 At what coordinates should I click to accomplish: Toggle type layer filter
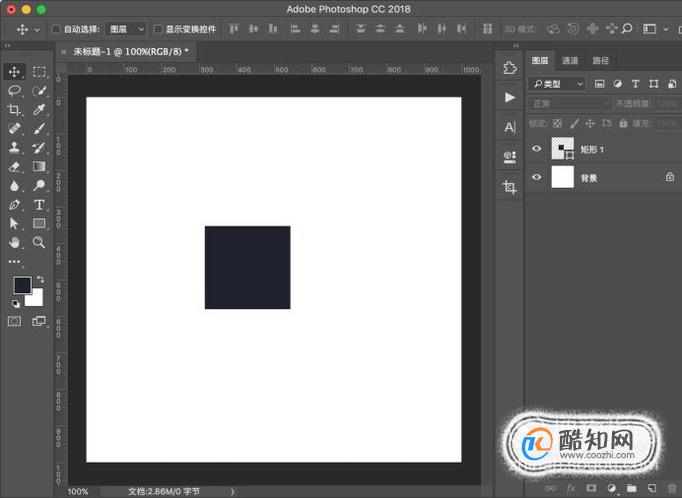pyautogui.click(x=635, y=84)
